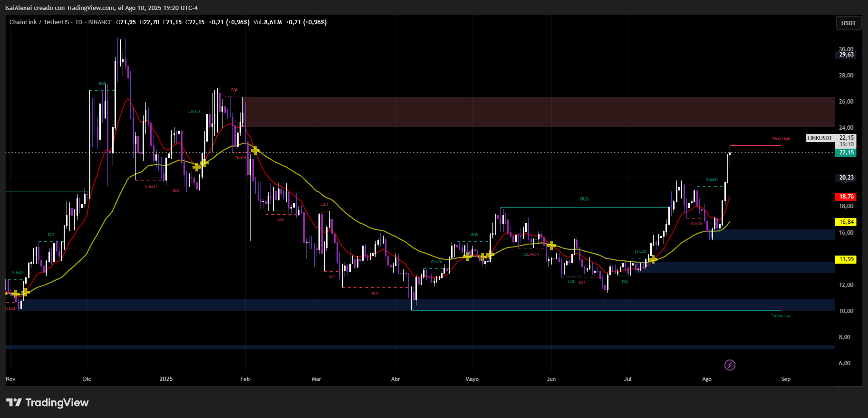Click the 2025 label on time axis

click(x=166, y=379)
